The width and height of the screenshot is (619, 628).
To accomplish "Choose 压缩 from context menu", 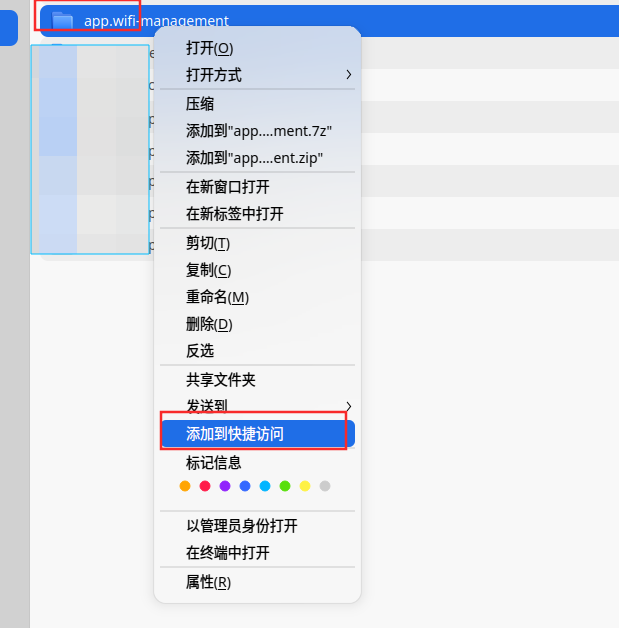I will click(x=257, y=104).
